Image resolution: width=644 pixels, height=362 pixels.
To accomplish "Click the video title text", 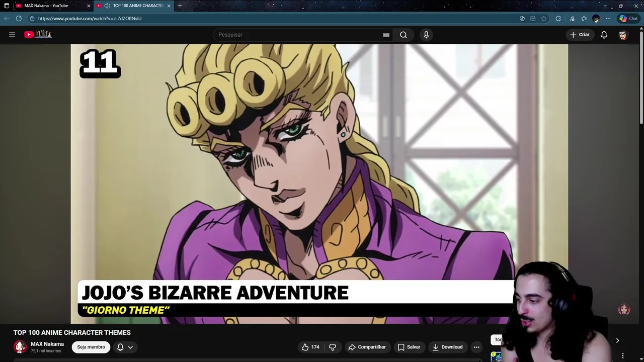I will 72,332.
